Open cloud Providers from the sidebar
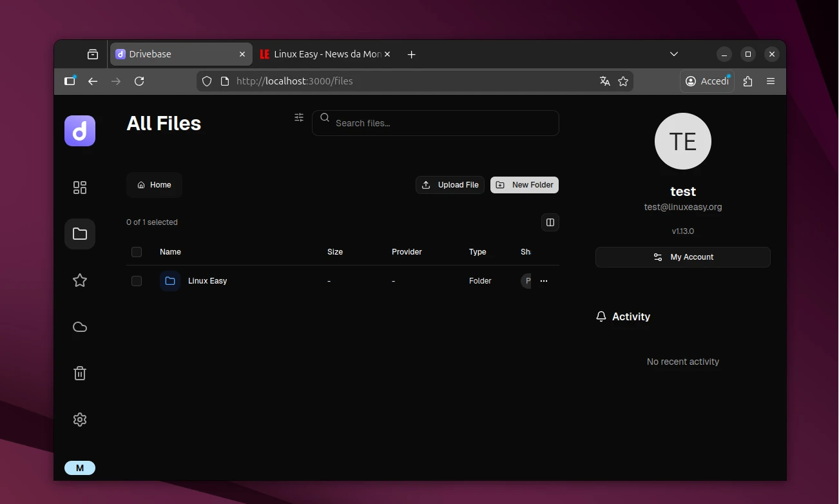Image resolution: width=839 pixels, height=504 pixels. [80, 327]
